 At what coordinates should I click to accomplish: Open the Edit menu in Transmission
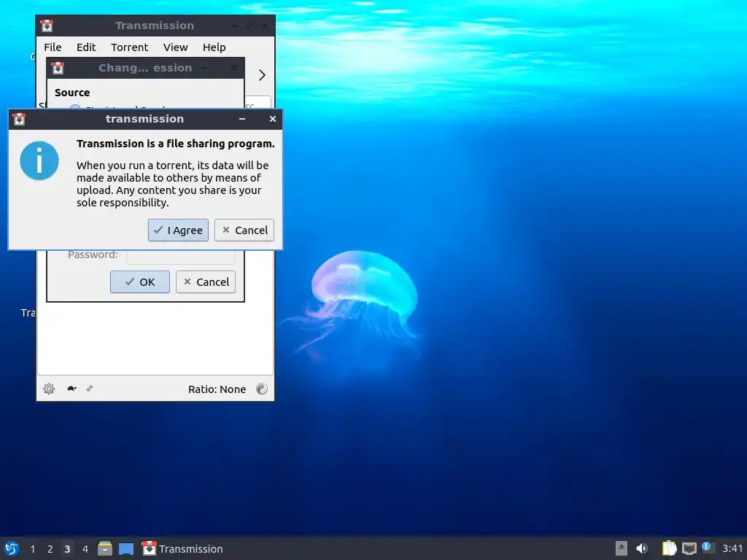(86, 47)
